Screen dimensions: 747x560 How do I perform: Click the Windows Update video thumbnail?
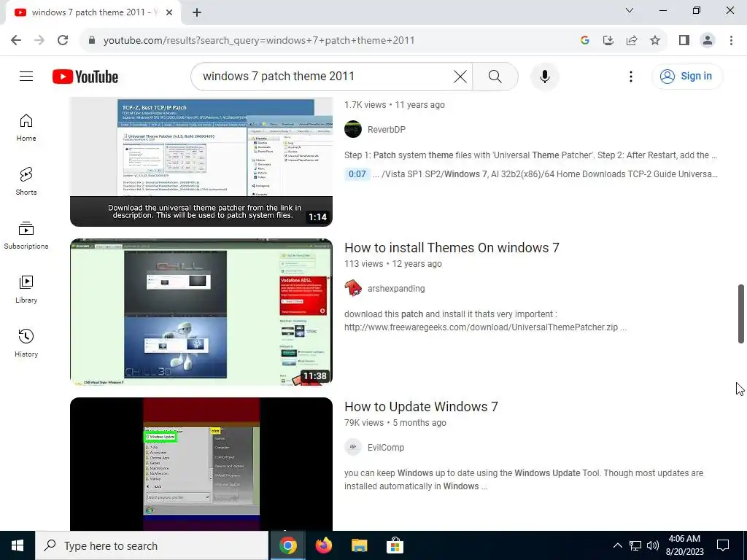(x=201, y=464)
